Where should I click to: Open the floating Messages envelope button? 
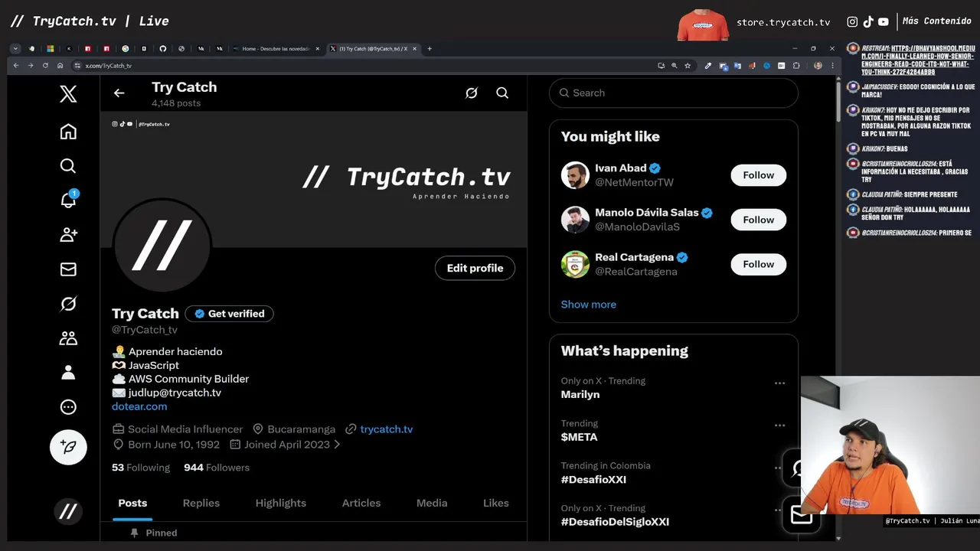(801, 515)
